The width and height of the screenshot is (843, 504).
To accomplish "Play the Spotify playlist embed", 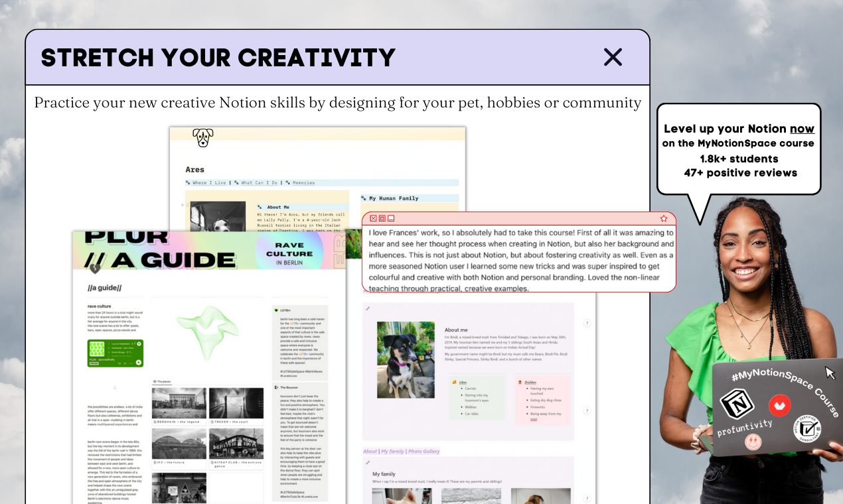I will (138, 362).
